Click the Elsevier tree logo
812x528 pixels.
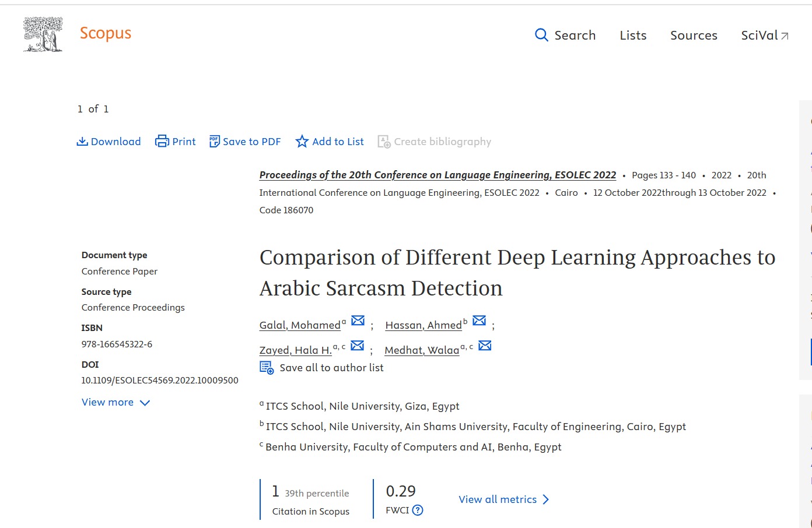point(43,34)
